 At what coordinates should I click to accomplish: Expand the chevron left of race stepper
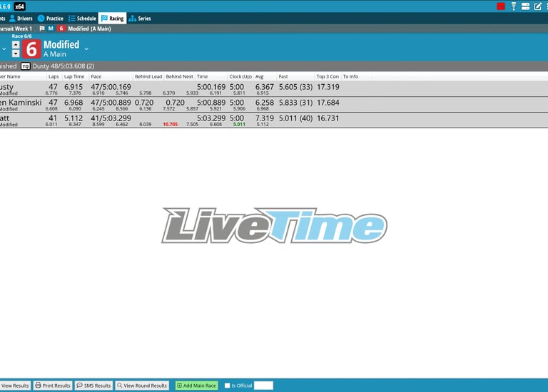tap(4, 49)
